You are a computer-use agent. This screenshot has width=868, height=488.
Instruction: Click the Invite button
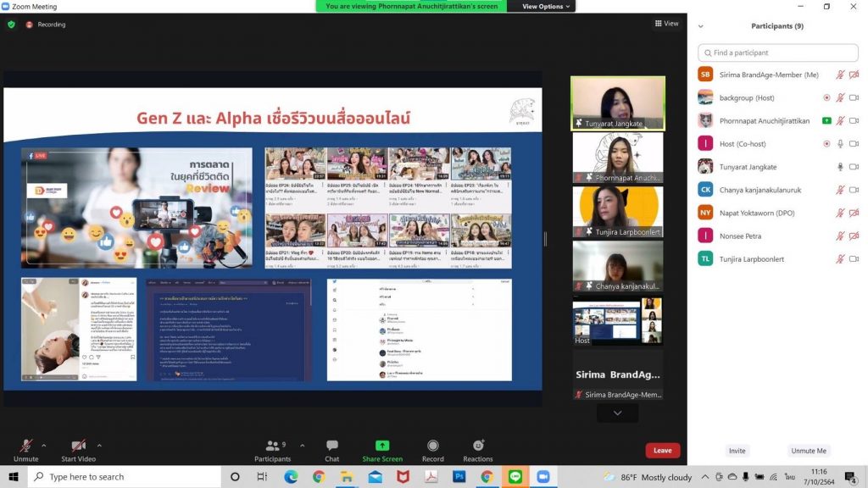(x=737, y=451)
